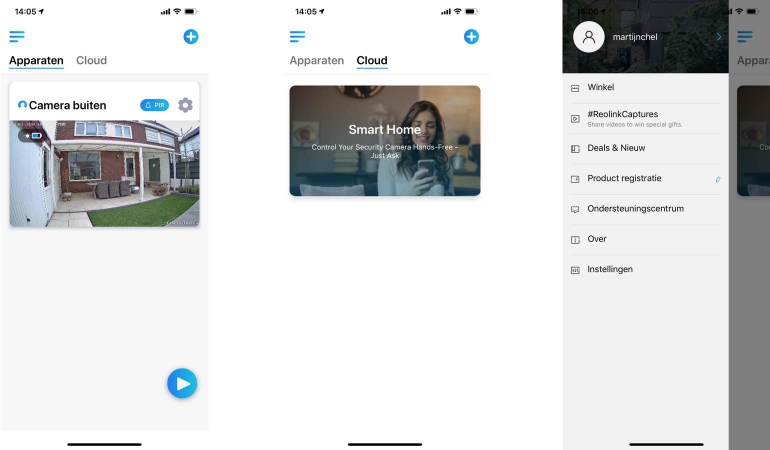Toggle the PIR motion sensor button
The width and height of the screenshot is (770, 450).
[x=154, y=105]
